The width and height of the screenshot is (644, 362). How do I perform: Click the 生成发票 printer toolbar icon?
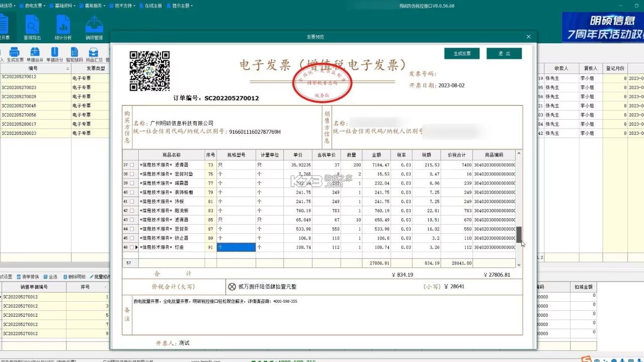[15, 52]
